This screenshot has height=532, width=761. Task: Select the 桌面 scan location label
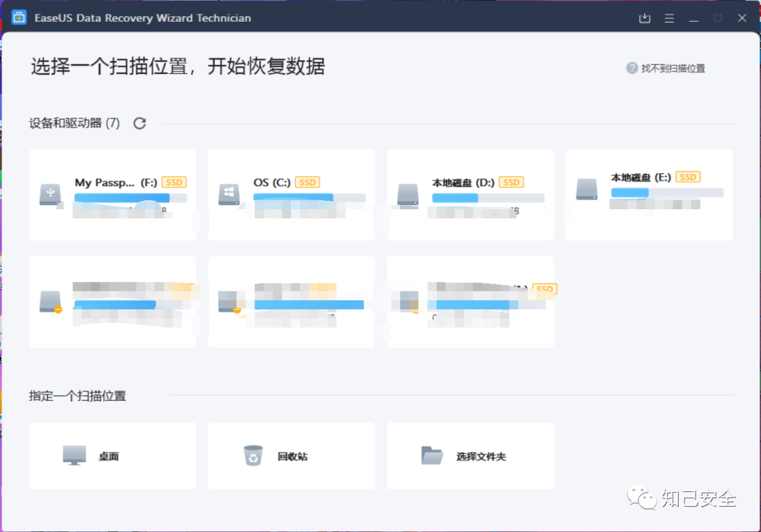coord(109,457)
